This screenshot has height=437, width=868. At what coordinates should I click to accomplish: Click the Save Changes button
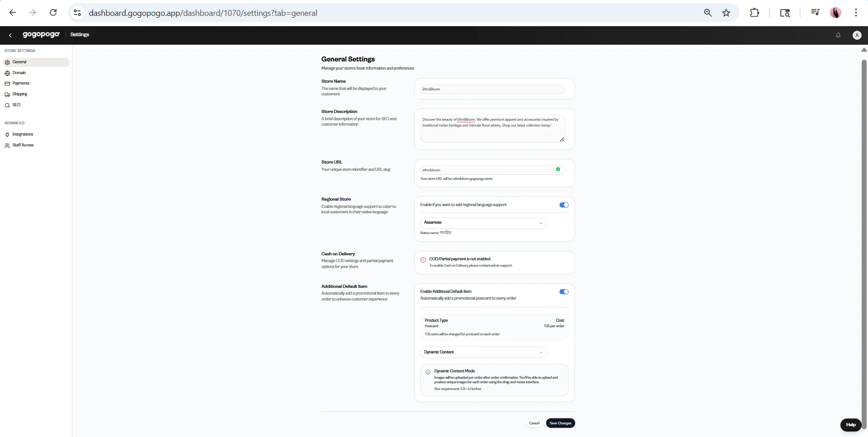(560, 423)
